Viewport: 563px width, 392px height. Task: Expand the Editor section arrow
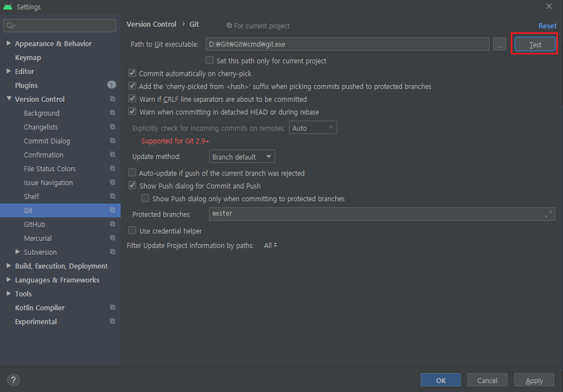coord(9,71)
